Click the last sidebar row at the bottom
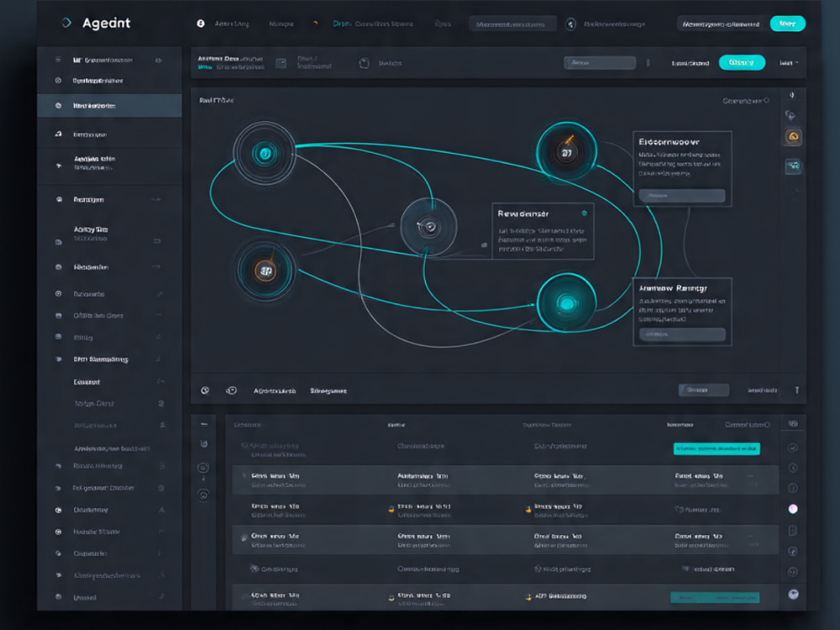The width and height of the screenshot is (840, 630). coord(109,597)
